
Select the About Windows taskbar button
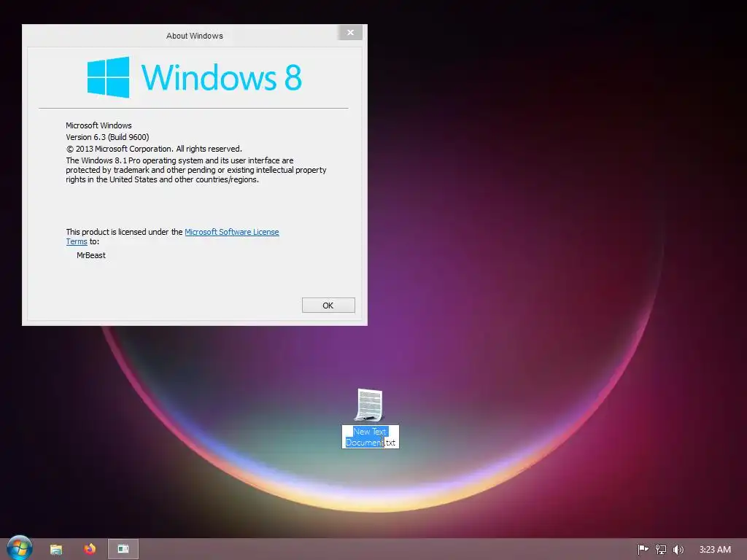point(123,549)
